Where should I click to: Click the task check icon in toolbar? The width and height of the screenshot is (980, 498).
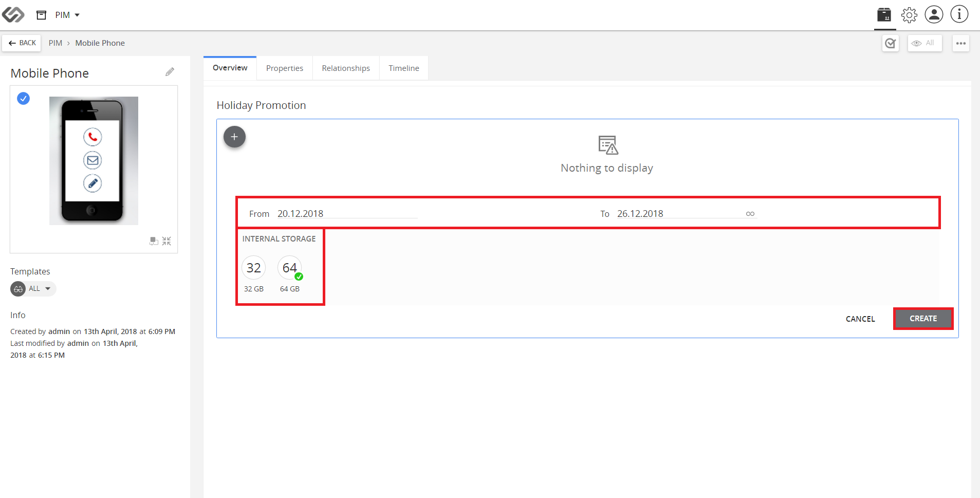(890, 43)
